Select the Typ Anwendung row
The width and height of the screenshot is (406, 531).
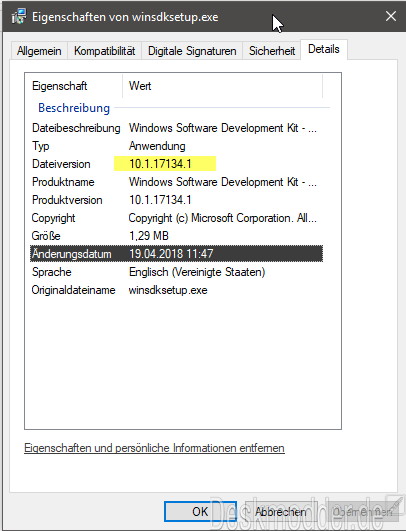click(176, 146)
